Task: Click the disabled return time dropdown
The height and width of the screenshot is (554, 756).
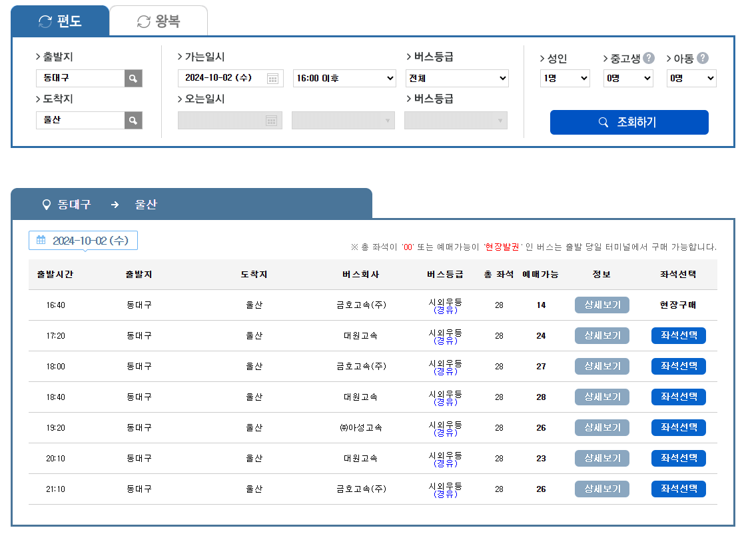Action: (x=343, y=120)
